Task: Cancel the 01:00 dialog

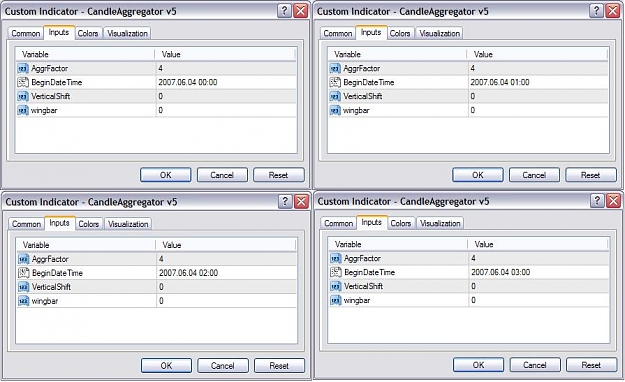Action: pyautogui.click(x=534, y=175)
